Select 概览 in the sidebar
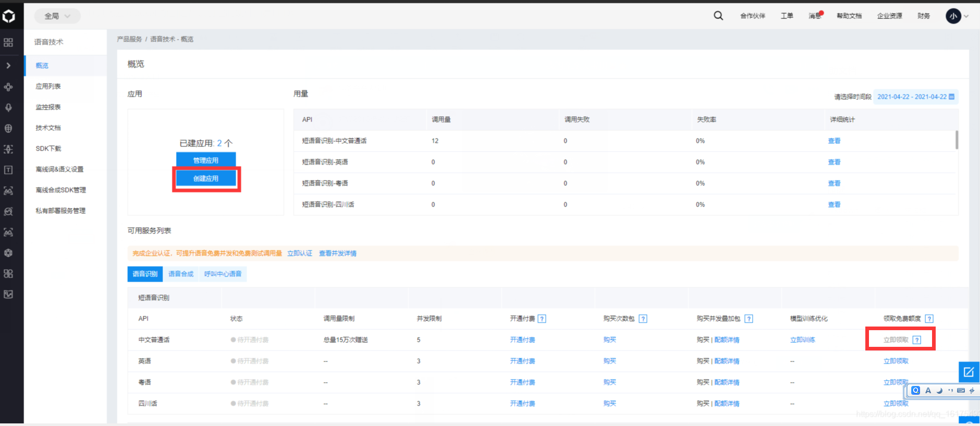 click(66, 66)
